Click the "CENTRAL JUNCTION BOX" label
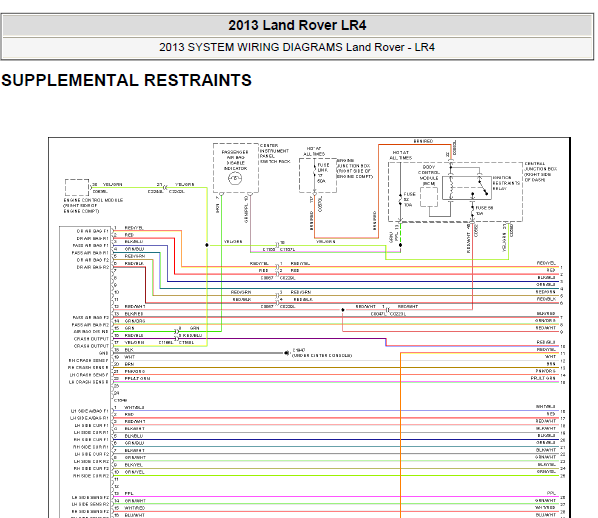Viewport: 598px width, 518px height. coord(540,171)
